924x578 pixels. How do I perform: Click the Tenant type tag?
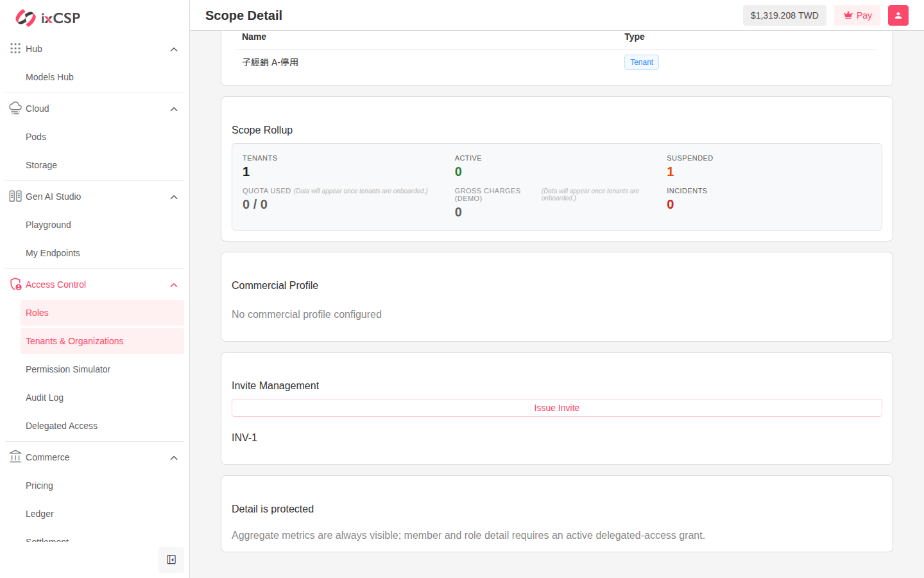(642, 62)
